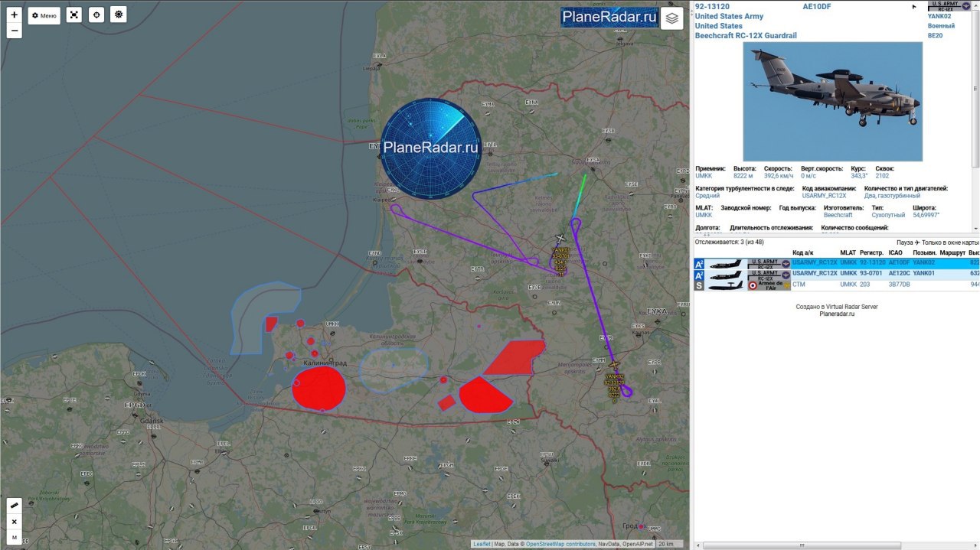Zoom out the map with minus button
This screenshot has height=550, width=980.
tap(15, 31)
